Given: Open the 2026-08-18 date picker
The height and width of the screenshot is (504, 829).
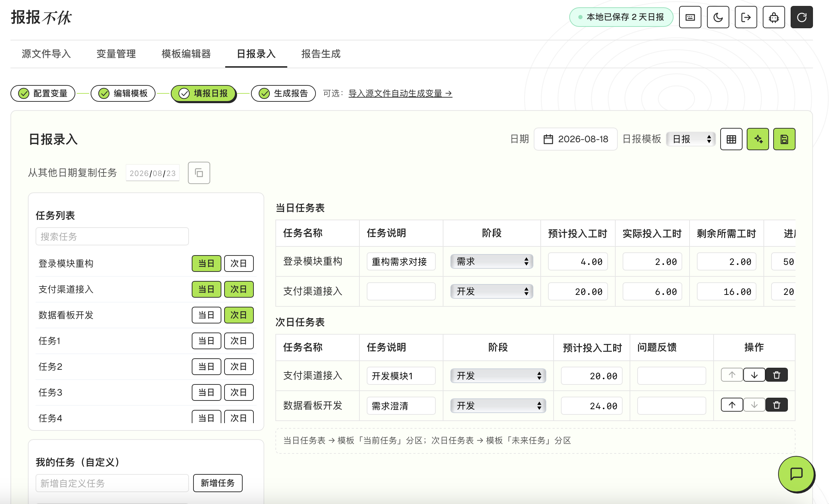Looking at the screenshot, I should (576, 139).
